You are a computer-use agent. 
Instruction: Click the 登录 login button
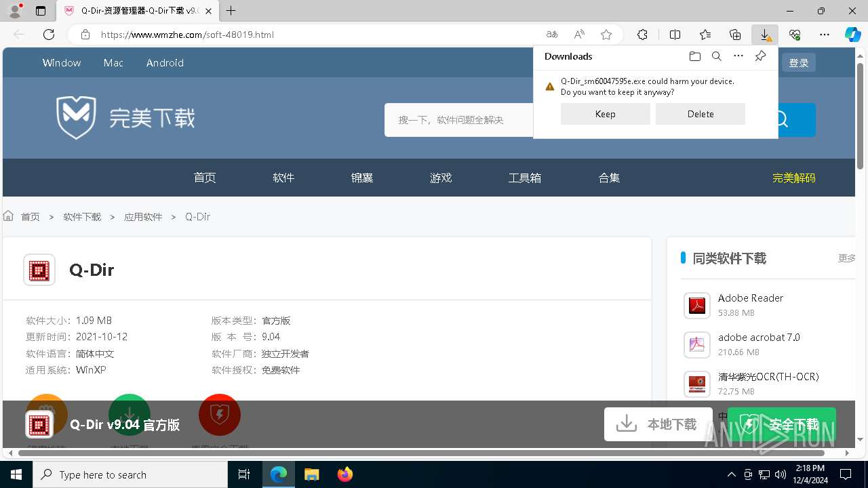click(x=799, y=62)
